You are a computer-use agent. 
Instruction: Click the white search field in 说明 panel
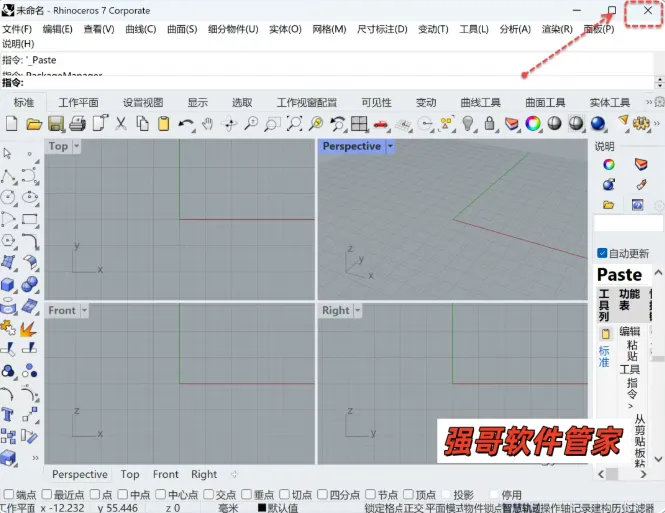pos(628,223)
